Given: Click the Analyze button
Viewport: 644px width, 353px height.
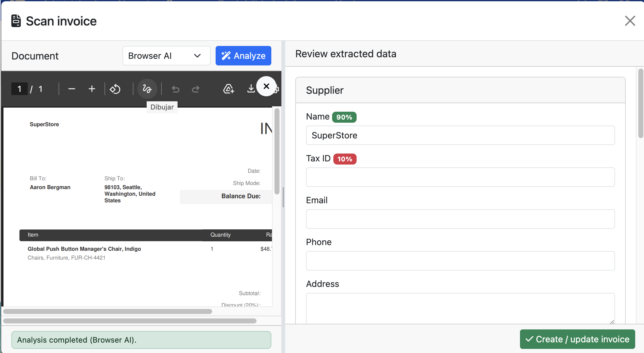Looking at the screenshot, I should pos(243,56).
